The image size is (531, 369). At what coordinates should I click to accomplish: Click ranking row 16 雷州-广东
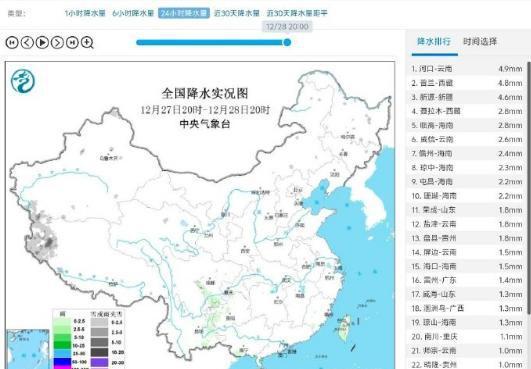click(467, 280)
